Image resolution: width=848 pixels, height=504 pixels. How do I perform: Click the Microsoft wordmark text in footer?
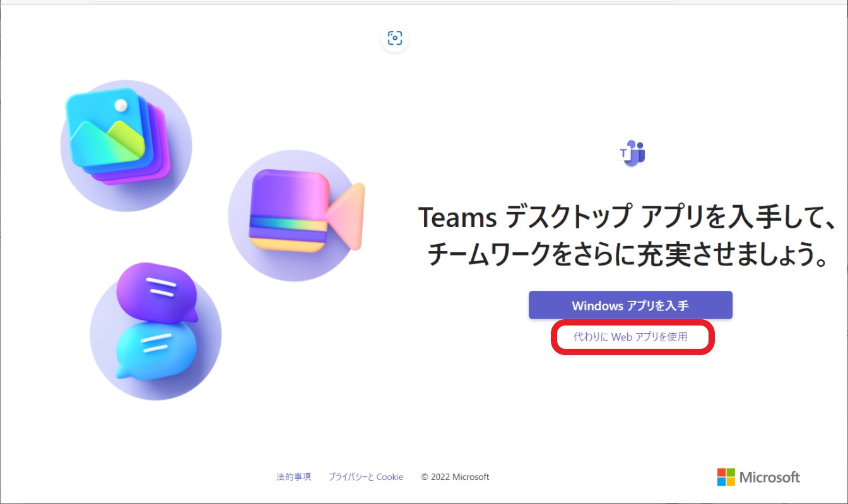click(x=769, y=477)
